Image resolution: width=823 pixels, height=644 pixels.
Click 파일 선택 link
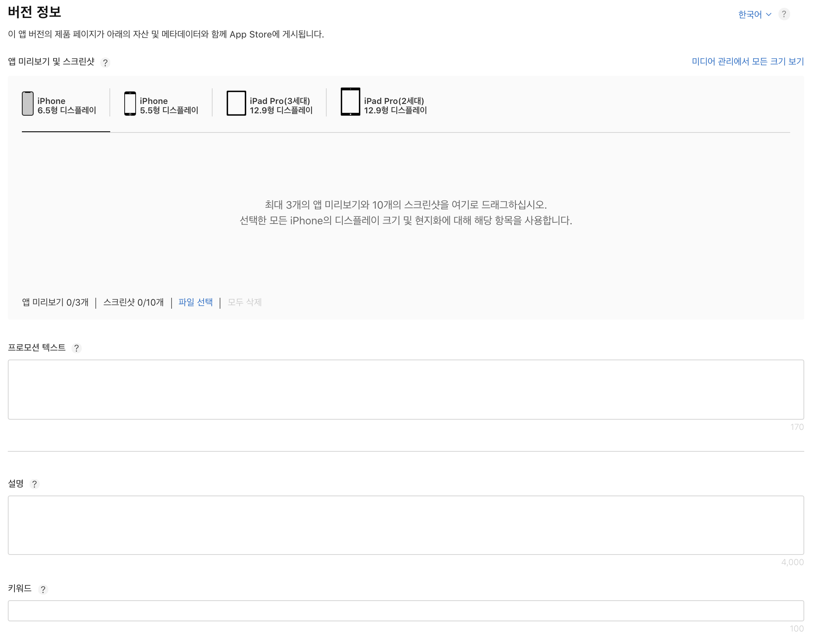pos(195,302)
